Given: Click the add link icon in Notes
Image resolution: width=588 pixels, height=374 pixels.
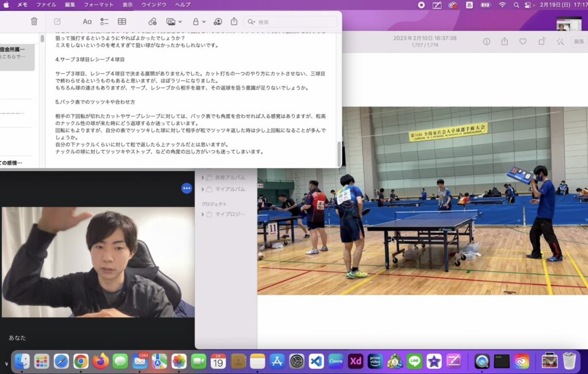Looking at the screenshot, I should click(152, 21).
